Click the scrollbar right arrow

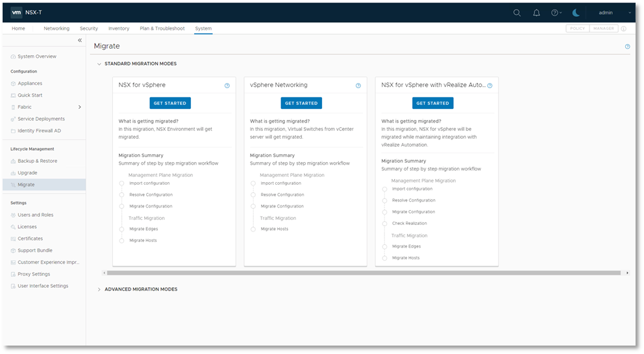(627, 273)
